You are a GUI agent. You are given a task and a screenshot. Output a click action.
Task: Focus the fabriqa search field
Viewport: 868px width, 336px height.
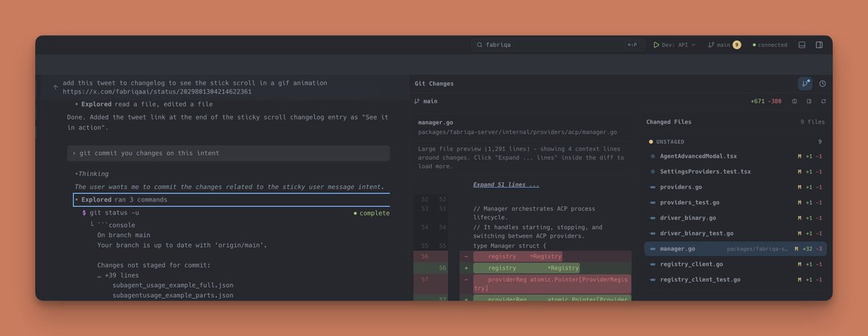click(x=558, y=45)
